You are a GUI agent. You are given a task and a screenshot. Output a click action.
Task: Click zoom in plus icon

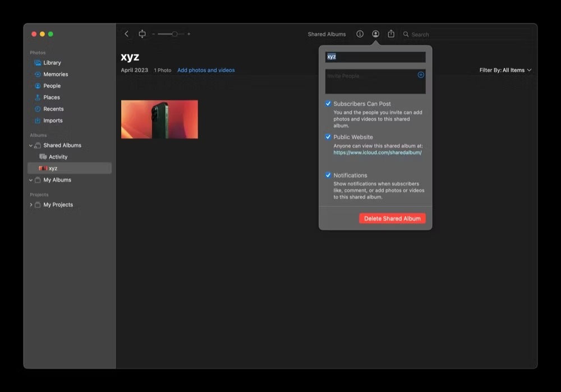(188, 34)
